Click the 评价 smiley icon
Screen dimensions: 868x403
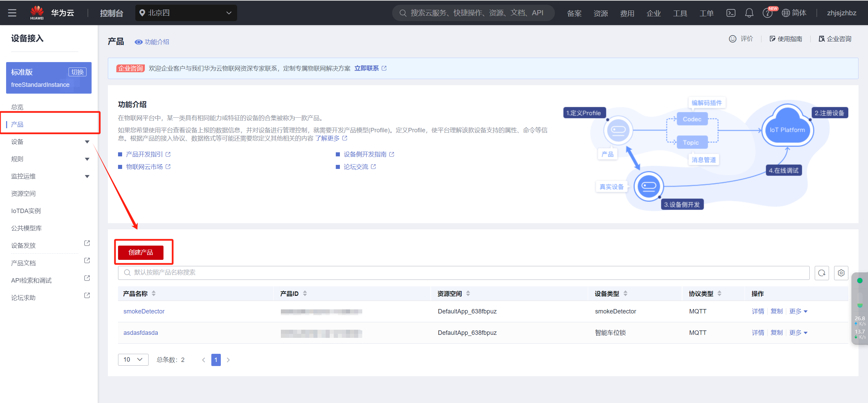tap(732, 39)
